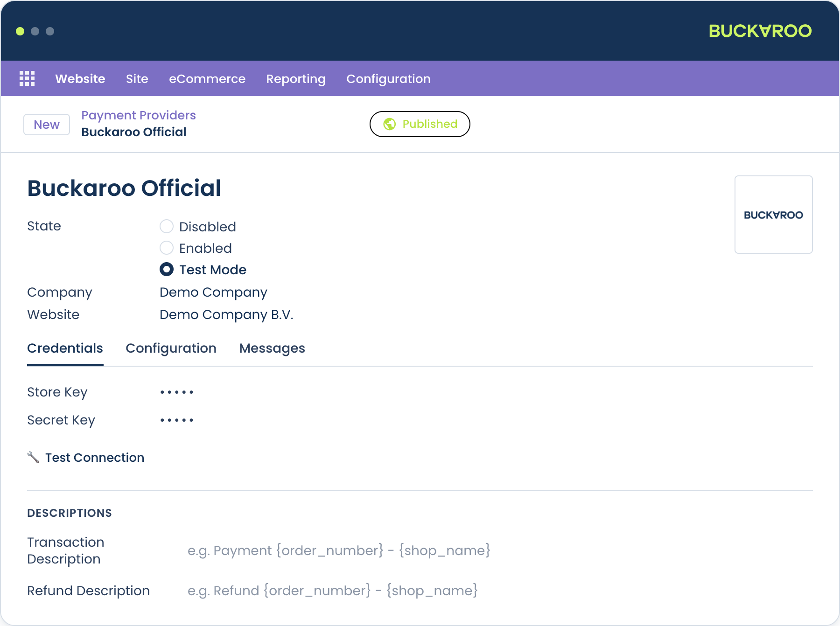The height and width of the screenshot is (626, 840).
Task: Switch to the Credentials tab
Action: pyautogui.click(x=65, y=348)
